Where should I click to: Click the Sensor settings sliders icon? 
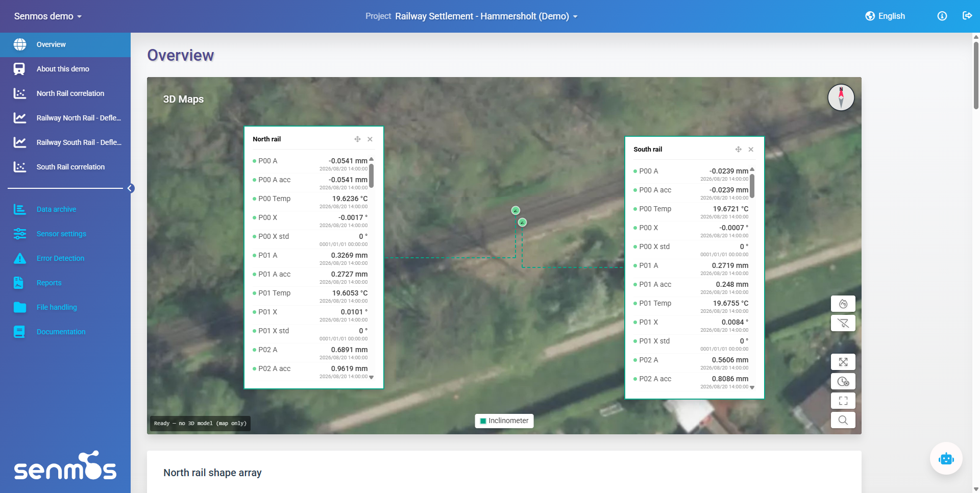click(20, 234)
